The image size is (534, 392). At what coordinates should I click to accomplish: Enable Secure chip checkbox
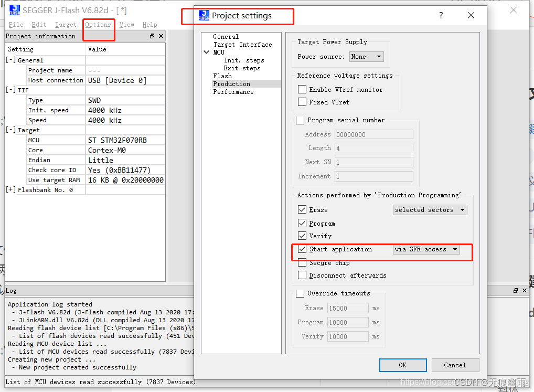302,262
